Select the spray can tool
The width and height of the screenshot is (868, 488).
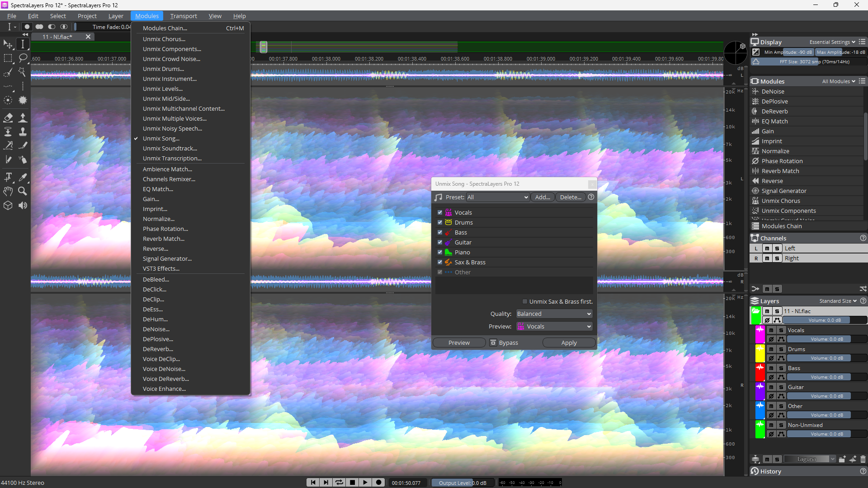[23, 160]
